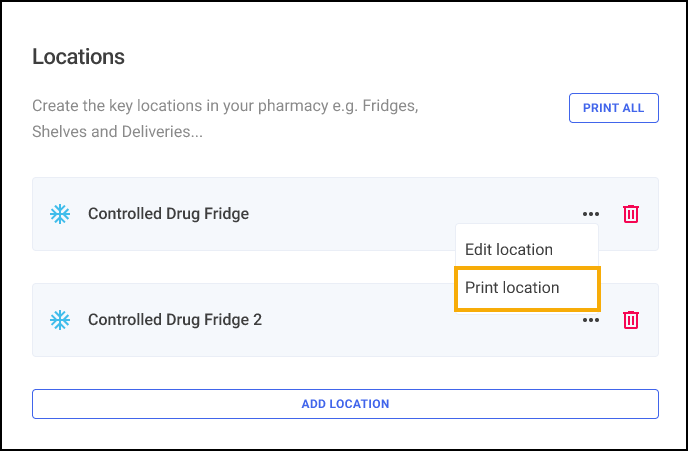The width and height of the screenshot is (688, 451).
Task: Select the Controlled Drug Fridge 2 row name
Action: 174,320
